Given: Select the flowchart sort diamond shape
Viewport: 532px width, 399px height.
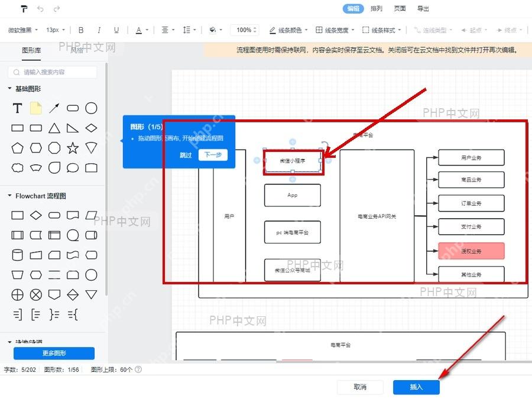Looking at the screenshot, I should coord(73,295).
